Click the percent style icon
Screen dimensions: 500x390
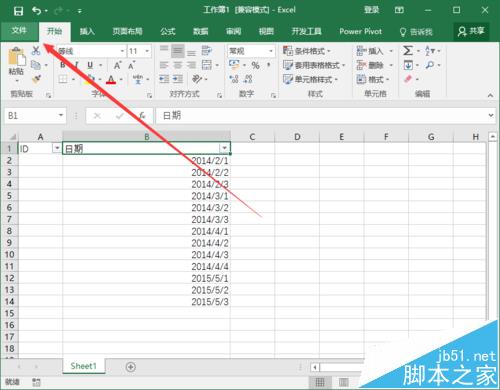pyautogui.click(x=255, y=65)
